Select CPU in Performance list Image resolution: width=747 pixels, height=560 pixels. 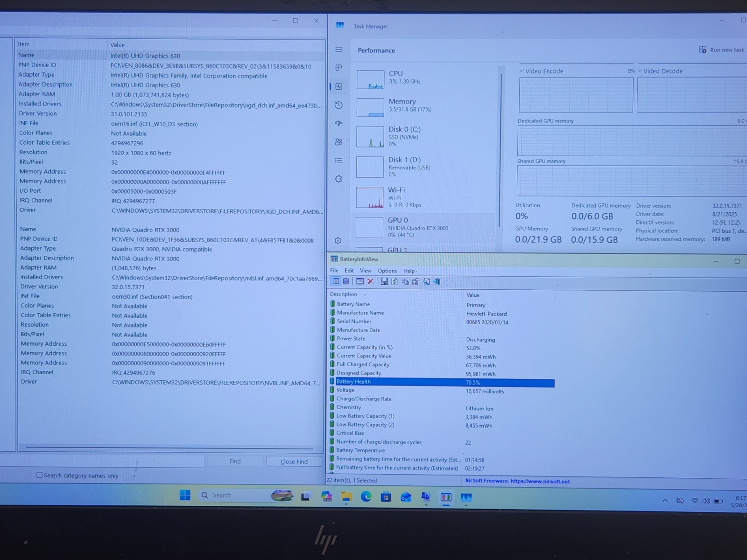(x=425, y=79)
